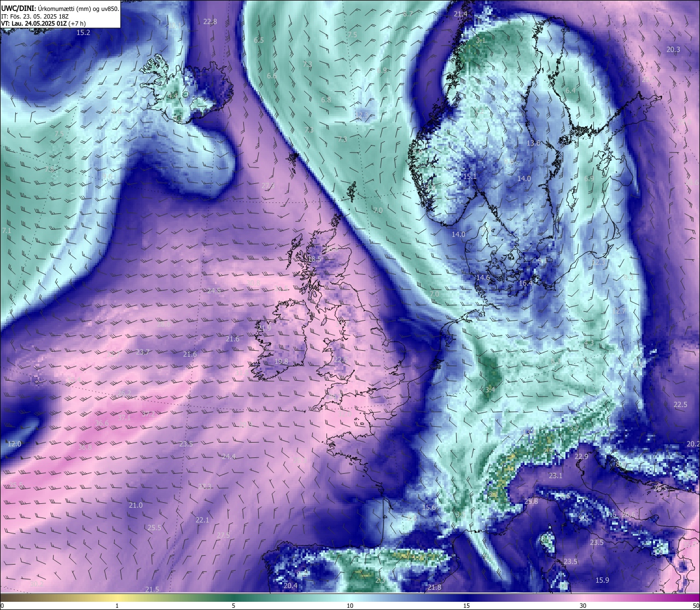Click the 36.8 value in the moist plume
The image size is (700, 610).
[x=85, y=447]
